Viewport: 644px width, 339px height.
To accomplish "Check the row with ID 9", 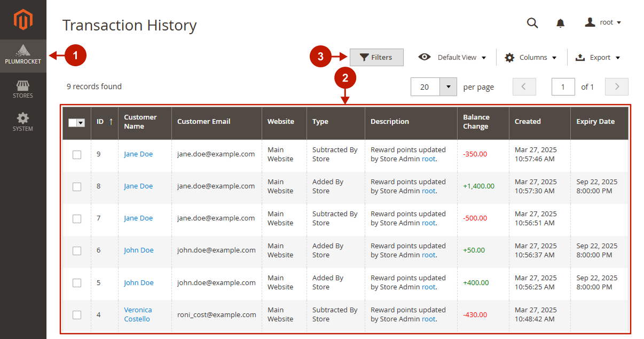I will tap(77, 154).
